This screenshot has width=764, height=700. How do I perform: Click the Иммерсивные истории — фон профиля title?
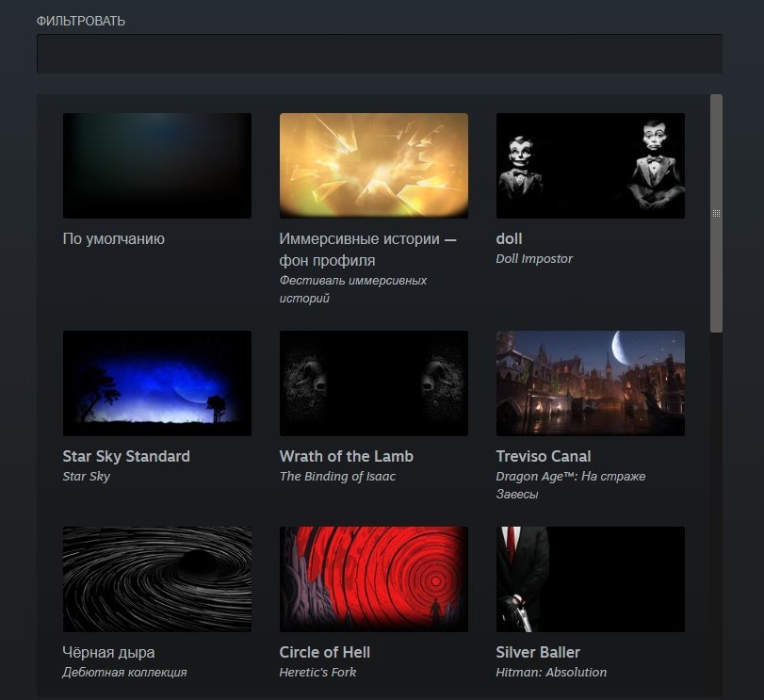(368, 250)
